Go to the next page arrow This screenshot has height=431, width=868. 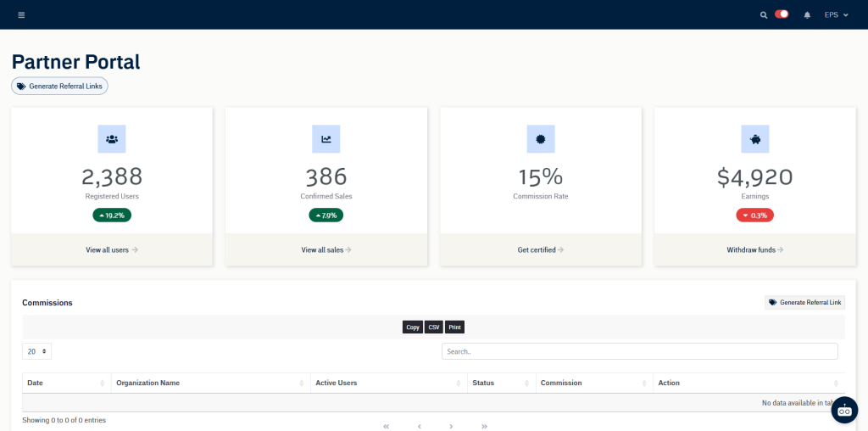[x=451, y=426]
